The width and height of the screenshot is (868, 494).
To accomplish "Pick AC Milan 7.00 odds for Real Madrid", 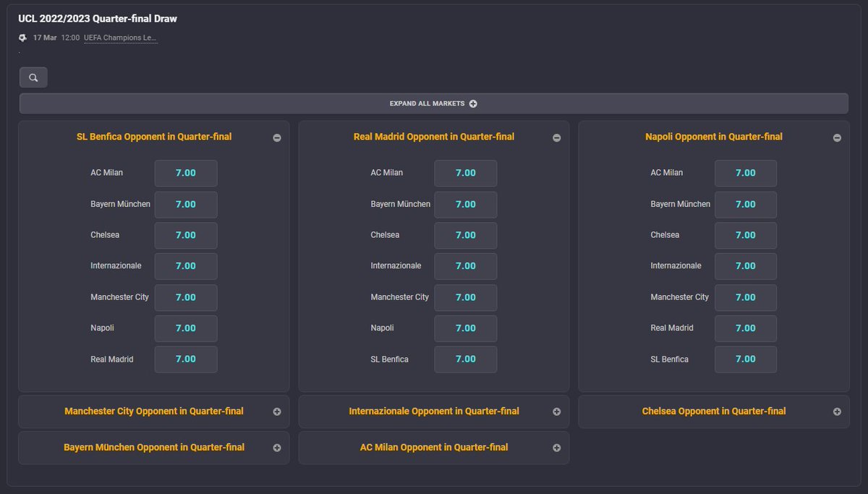I will [466, 173].
